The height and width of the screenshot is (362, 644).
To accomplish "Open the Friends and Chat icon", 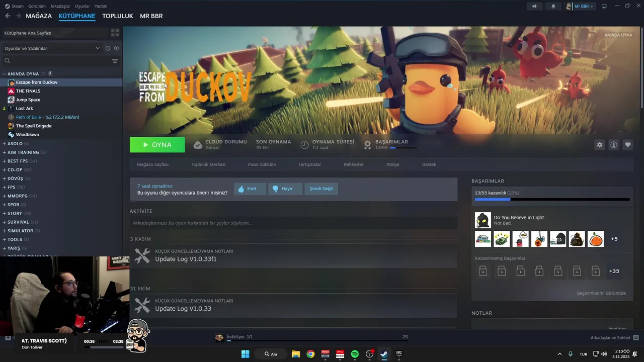I will point(635,338).
